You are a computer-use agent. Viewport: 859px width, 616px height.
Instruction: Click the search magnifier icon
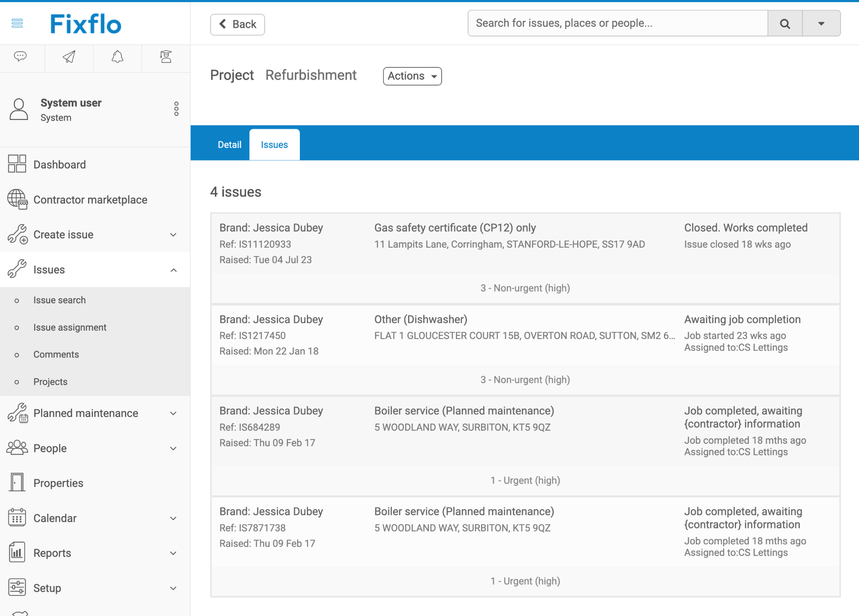(x=785, y=23)
